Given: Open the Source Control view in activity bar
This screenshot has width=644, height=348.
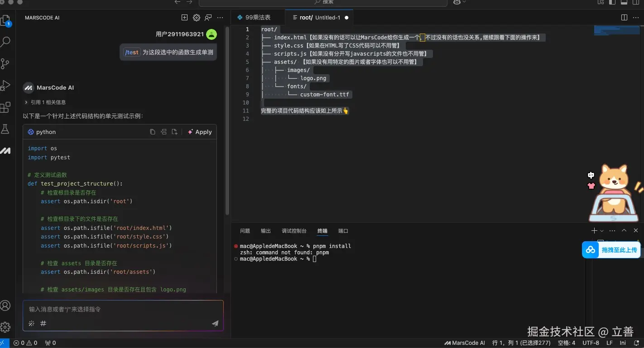Looking at the screenshot, I should click(x=5, y=64).
